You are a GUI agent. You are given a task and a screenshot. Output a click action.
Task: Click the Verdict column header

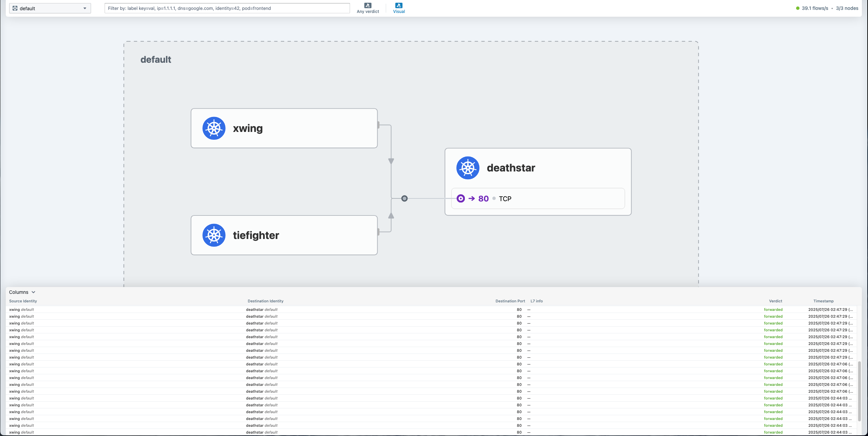pyautogui.click(x=775, y=301)
